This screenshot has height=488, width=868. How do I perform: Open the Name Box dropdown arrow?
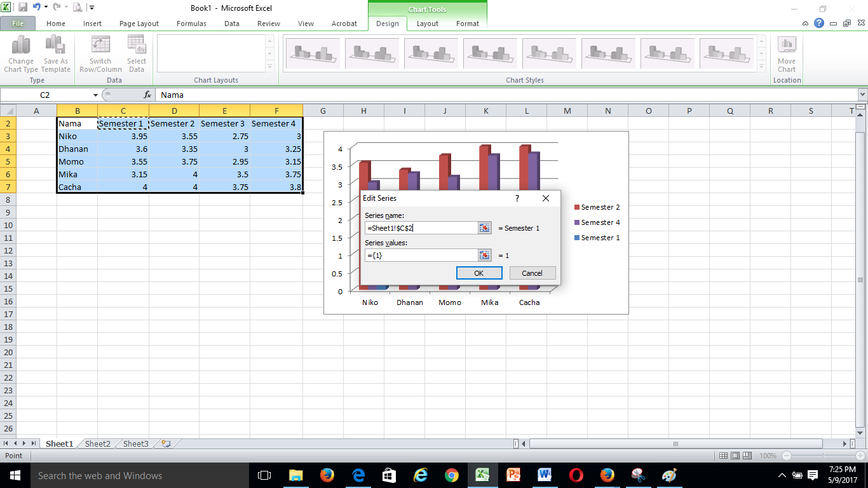(x=95, y=95)
